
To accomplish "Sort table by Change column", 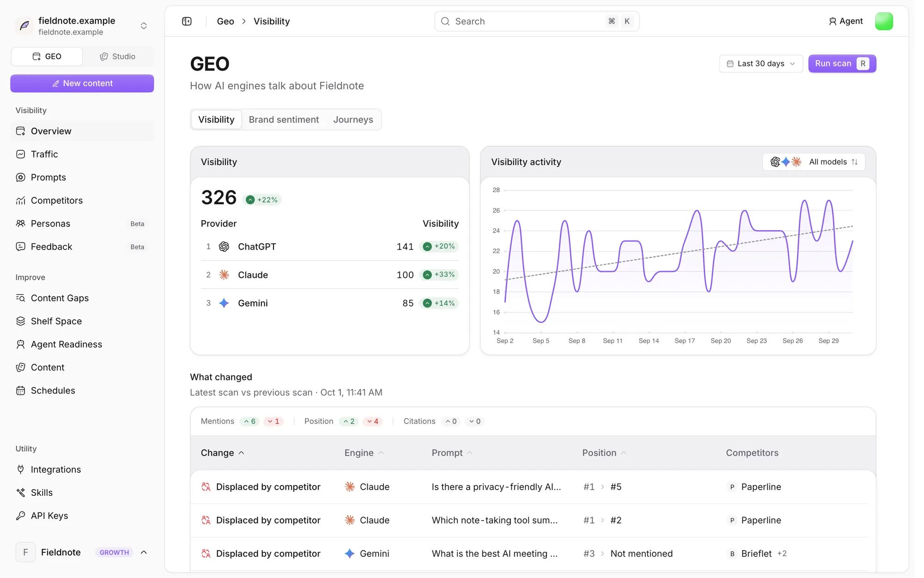I will tap(223, 453).
